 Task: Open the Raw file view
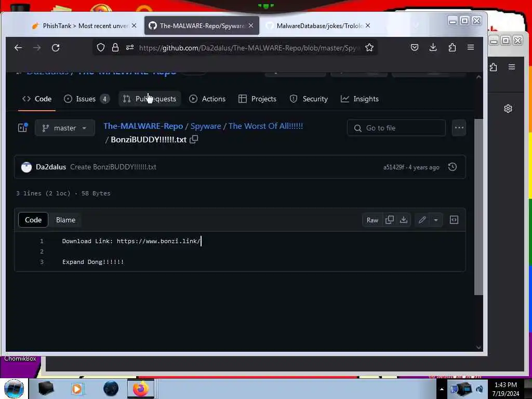(x=372, y=220)
